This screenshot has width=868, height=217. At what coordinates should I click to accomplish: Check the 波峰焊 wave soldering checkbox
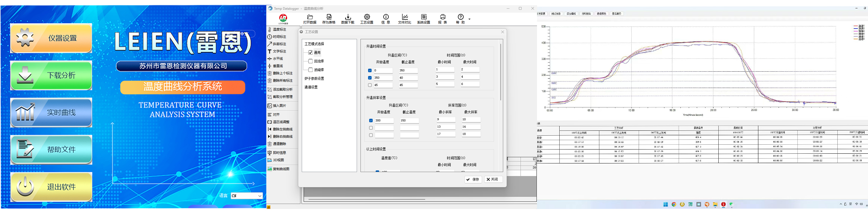pos(310,70)
